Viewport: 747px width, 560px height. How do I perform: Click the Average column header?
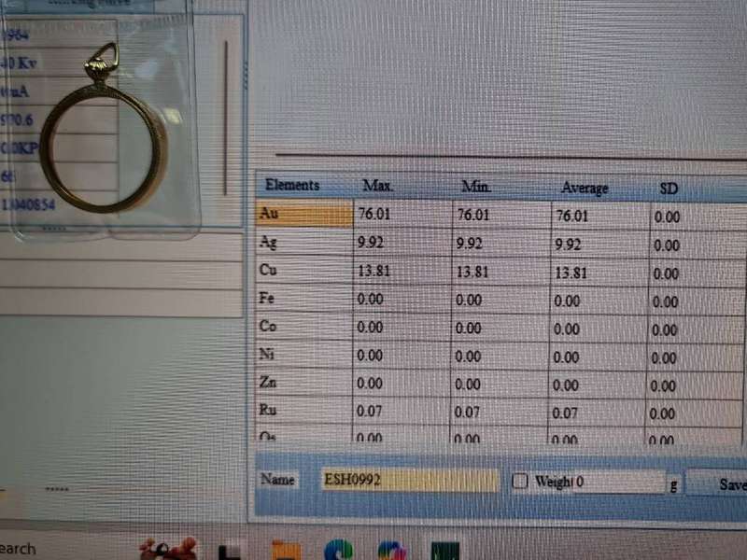pos(585,189)
